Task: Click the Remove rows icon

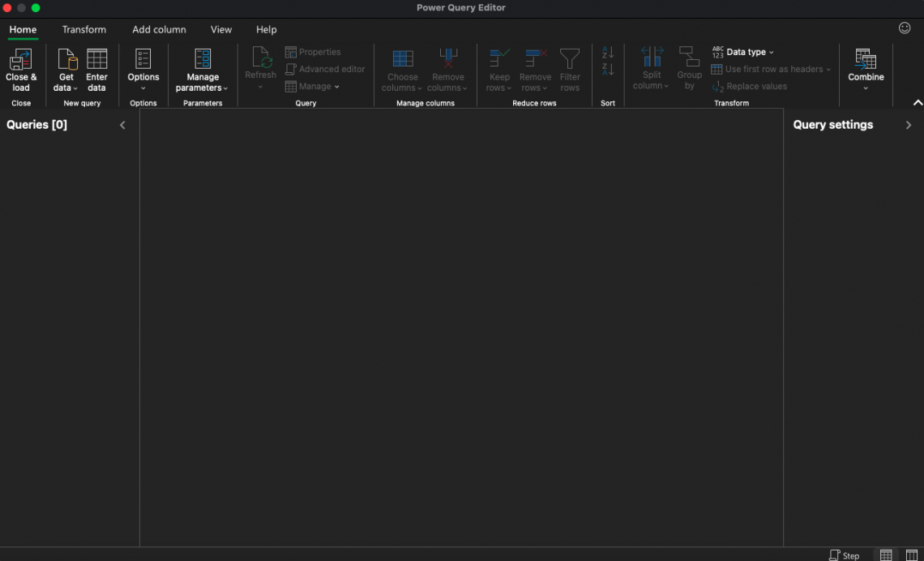Action: 537,59
